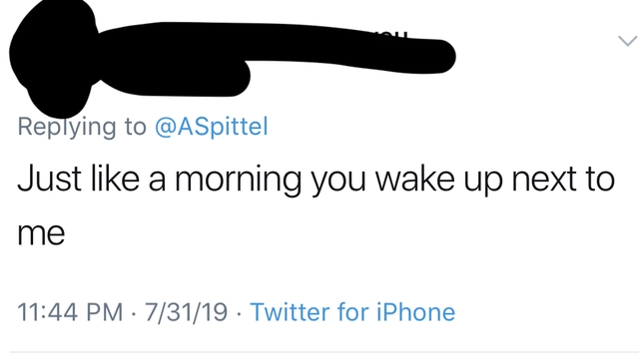This screenshot has width=639, height=364.
Task: Open the tweet options chevron menu
Action: coord(628,41)
